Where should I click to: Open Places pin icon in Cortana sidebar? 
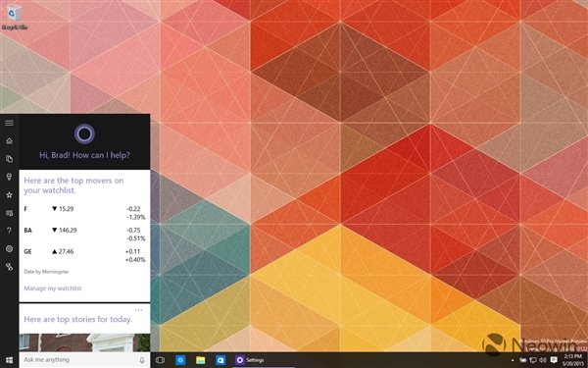point(10,177)
